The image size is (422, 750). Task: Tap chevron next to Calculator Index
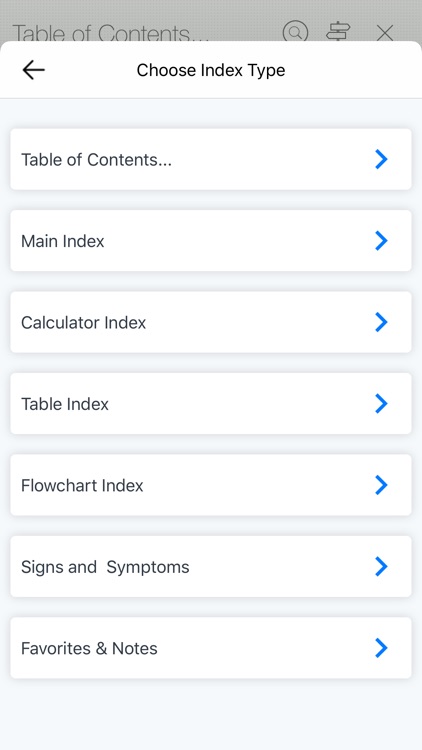(x=381, y=322)
